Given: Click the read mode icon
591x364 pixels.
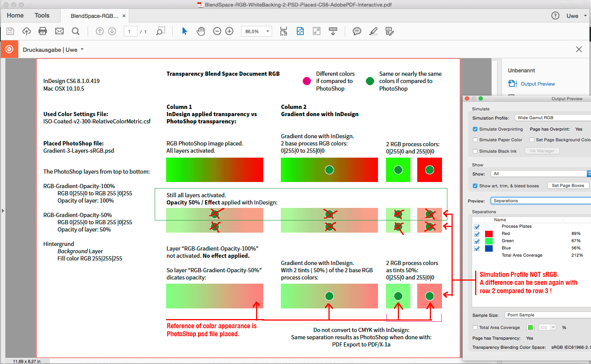Looking at the screenshot, I should pos(333,31).
